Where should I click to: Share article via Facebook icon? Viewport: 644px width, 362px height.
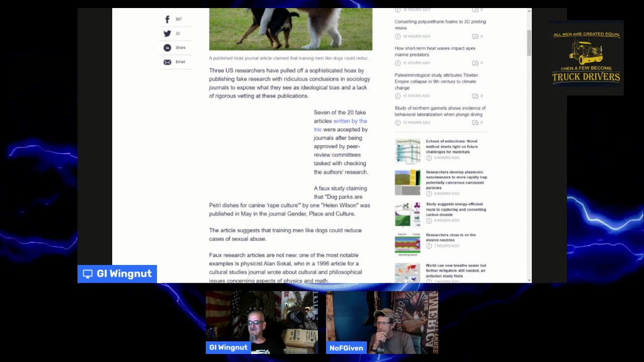point(167,19)
